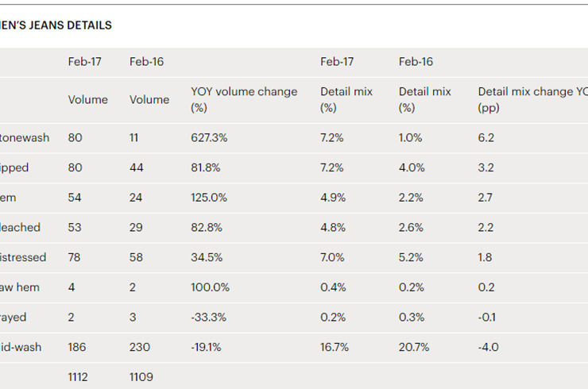Select the 186 volume cell
Viewport: 588px width, 389px height.
pos(77,347)
